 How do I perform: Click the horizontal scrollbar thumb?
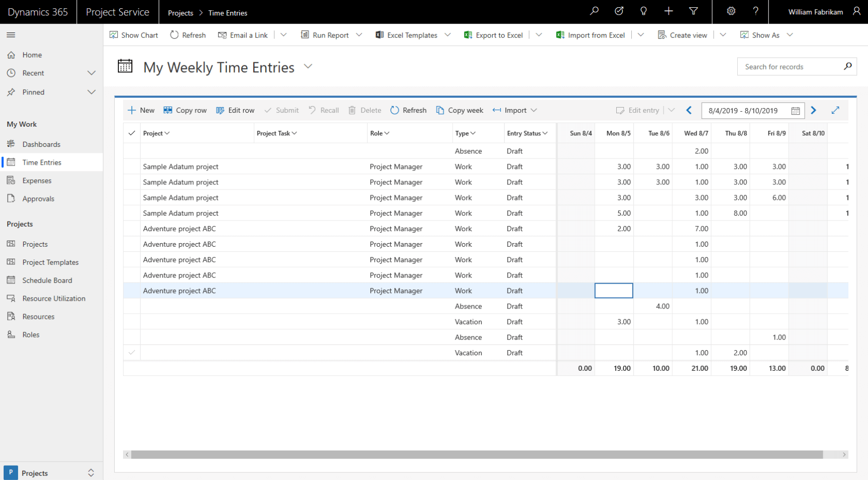pyautogui.click(x=477, y=454)
